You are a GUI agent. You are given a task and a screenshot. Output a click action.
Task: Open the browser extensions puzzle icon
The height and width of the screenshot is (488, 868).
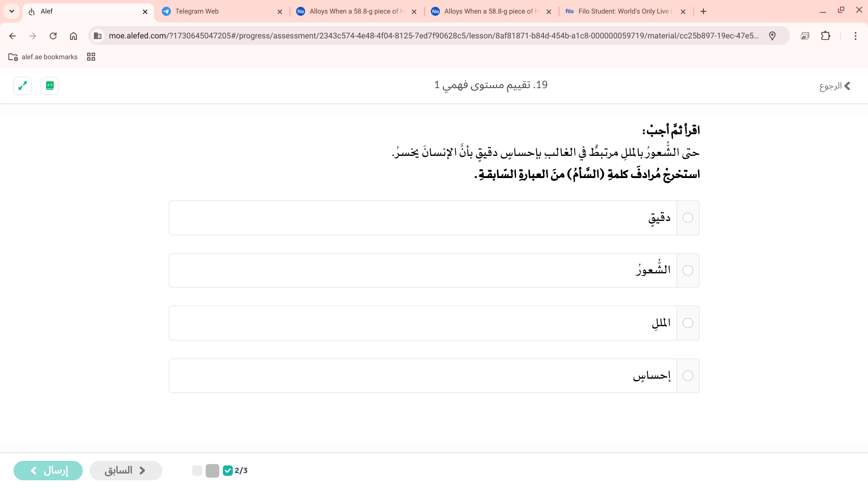pos(826,36)
